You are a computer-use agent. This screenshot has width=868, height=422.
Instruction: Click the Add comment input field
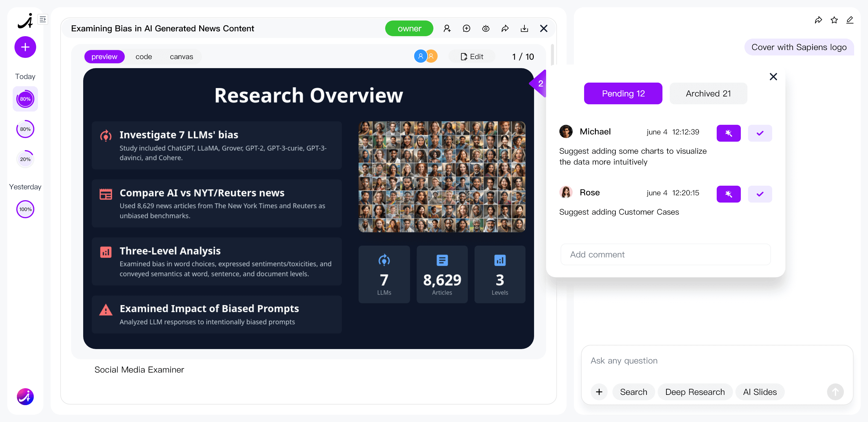(665, 254)
